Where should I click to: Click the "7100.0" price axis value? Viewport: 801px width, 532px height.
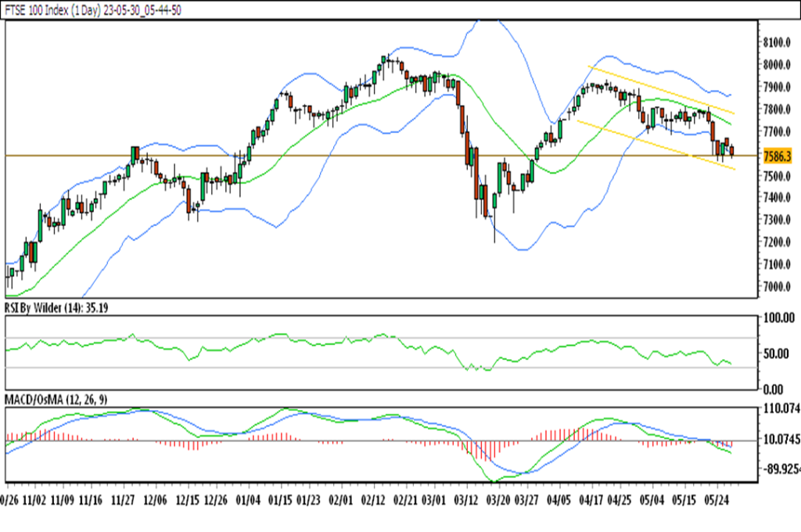(777, 264)
